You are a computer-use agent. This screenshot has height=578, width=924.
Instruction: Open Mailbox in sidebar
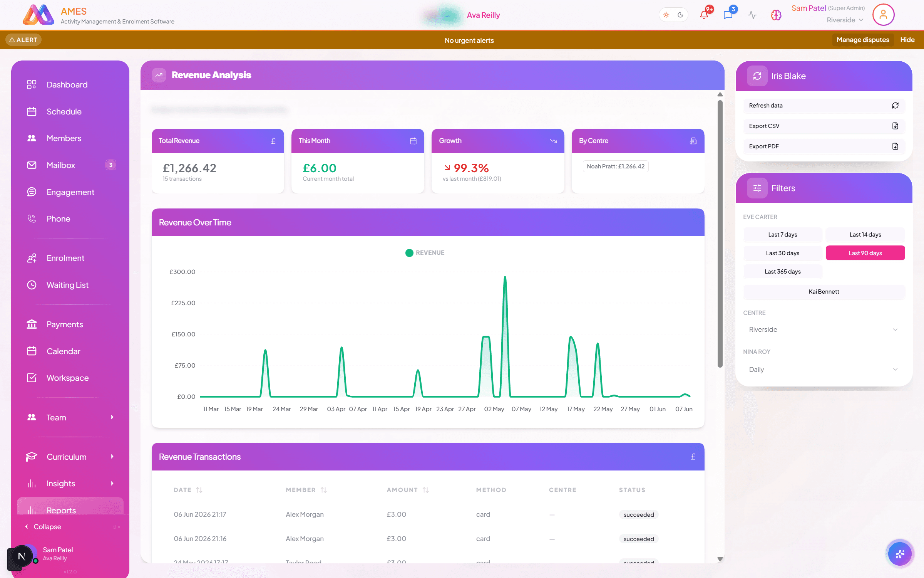[70, 165]
